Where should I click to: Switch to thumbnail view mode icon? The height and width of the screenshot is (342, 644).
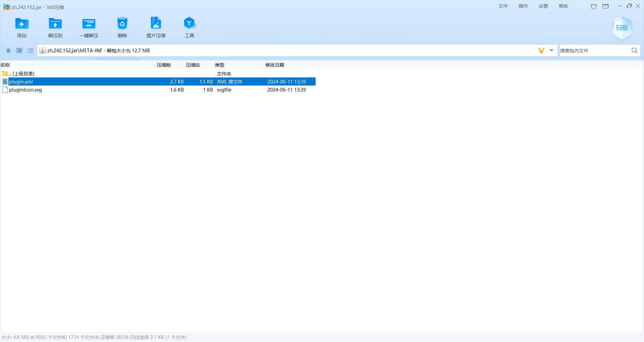pyautogui.click(x=19, y=51)
